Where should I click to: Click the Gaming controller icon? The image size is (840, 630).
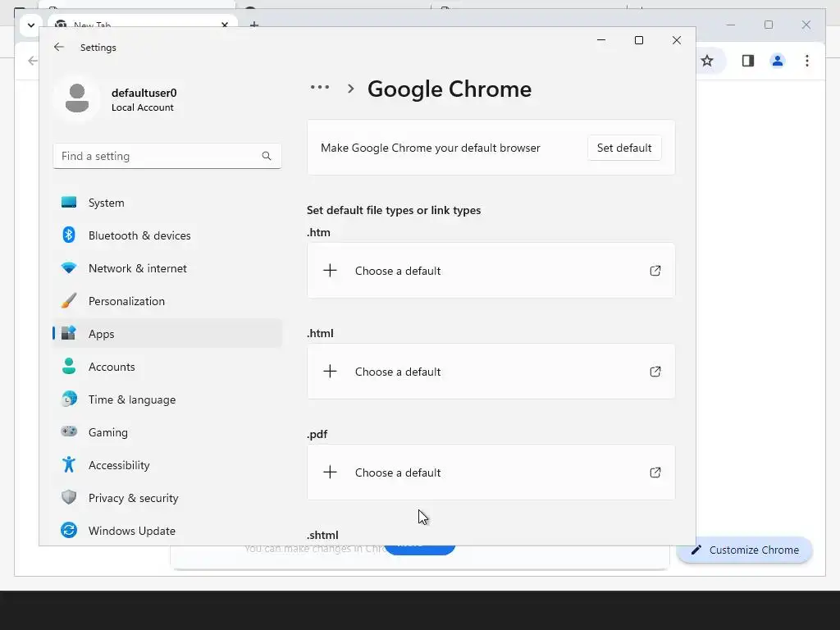pyautogui.click(x=69, y=431)
